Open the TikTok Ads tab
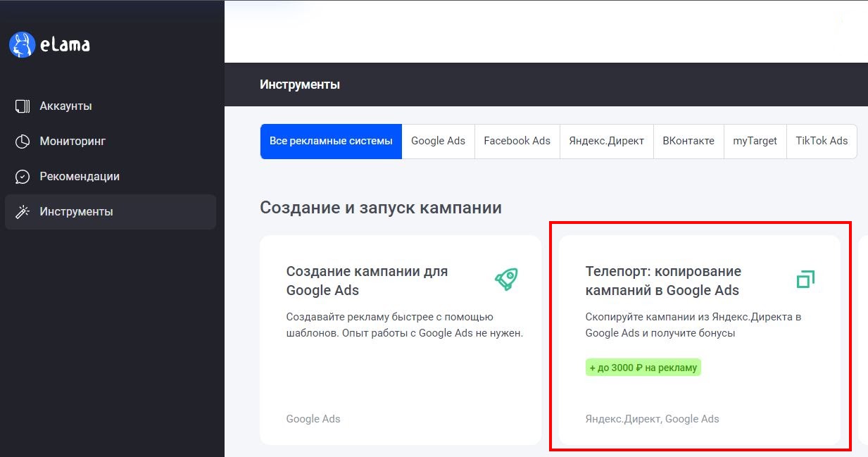The image size is (868, 457). pos(822,141)
